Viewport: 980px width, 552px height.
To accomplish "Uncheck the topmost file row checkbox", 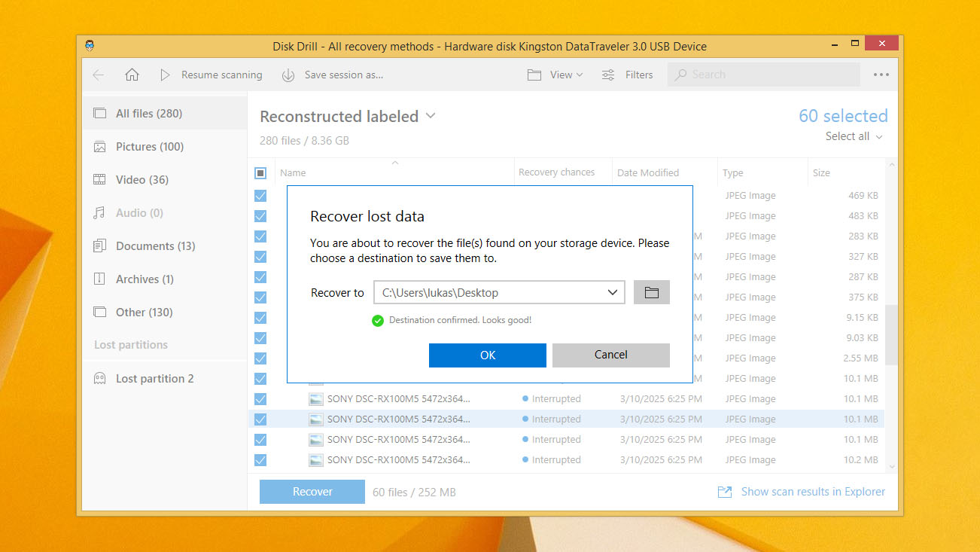I will click(x=260, y=195).
